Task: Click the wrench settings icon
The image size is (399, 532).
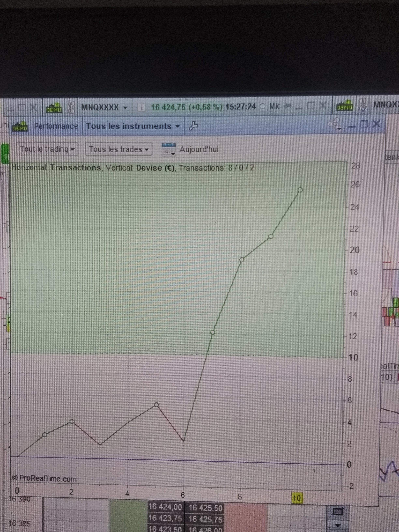Action: tap(193, 126)
